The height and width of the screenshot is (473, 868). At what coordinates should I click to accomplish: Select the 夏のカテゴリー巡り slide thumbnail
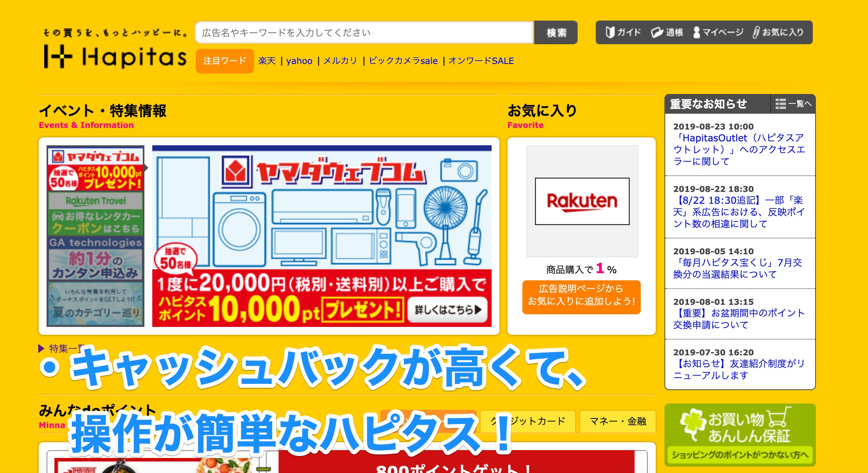tap(95, 304)
